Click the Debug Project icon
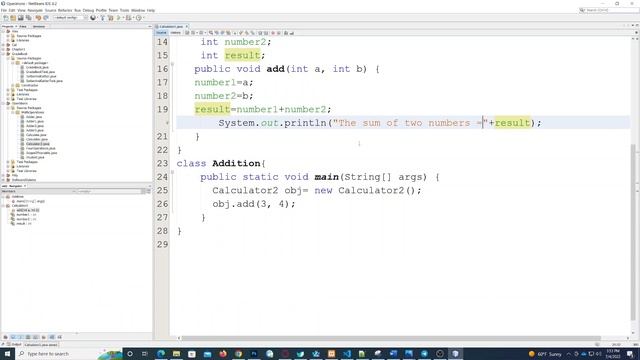640x360 pixels. click(x=129, y=18)
